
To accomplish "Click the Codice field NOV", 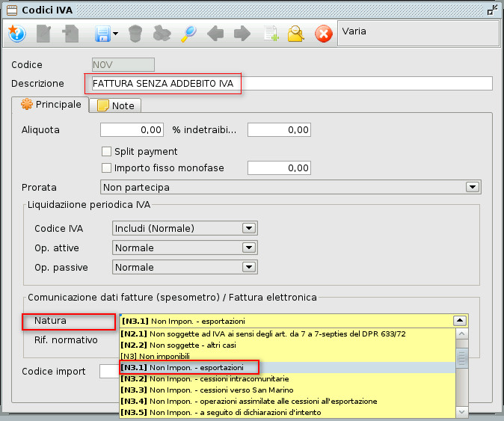I will pyautogui.click(x=123, y=65).
